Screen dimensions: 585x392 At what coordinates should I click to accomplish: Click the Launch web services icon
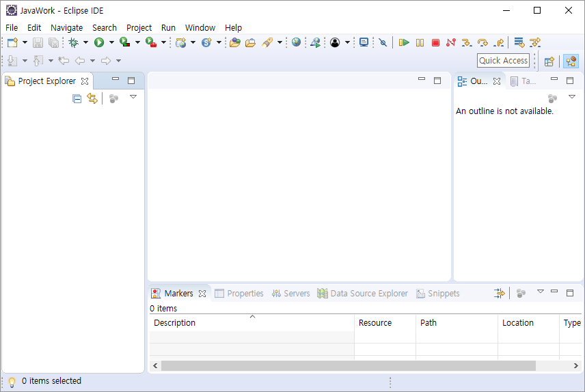[x=315, y=42]
